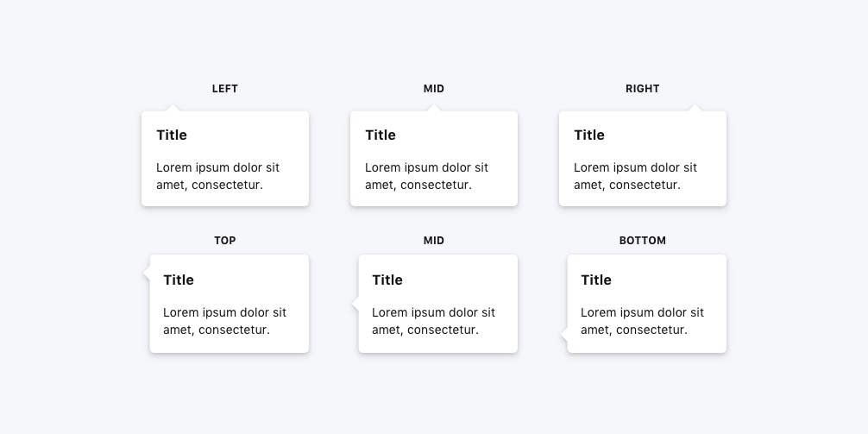The height and width of the screenshot is (434, 868).
Task: Click the side arrow on the TOP tooltip card
Action: (x=147, y=274)
